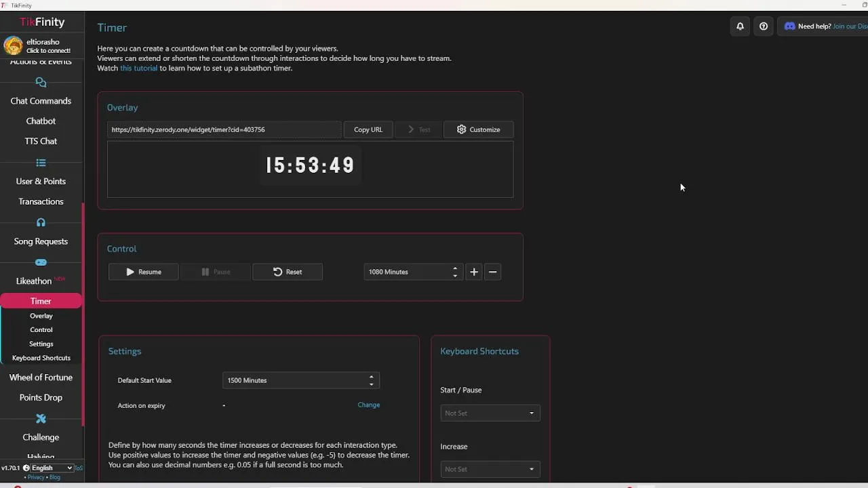Open the notifications bell icon

click(740, 26)
